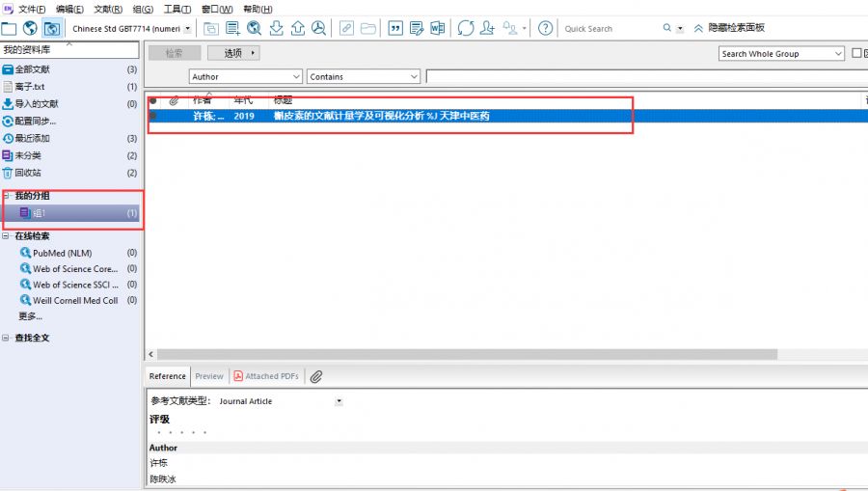Switch to the Attached PDFs tab
Image resolution: width=868 pixels, height=491 pixels.
tap(265, 376)
